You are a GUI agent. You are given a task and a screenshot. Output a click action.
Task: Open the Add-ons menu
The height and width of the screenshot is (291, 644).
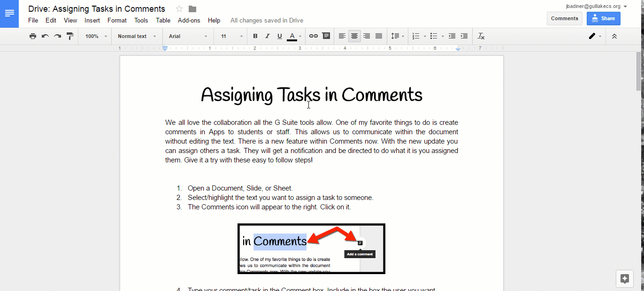click(x=189, y=20)
